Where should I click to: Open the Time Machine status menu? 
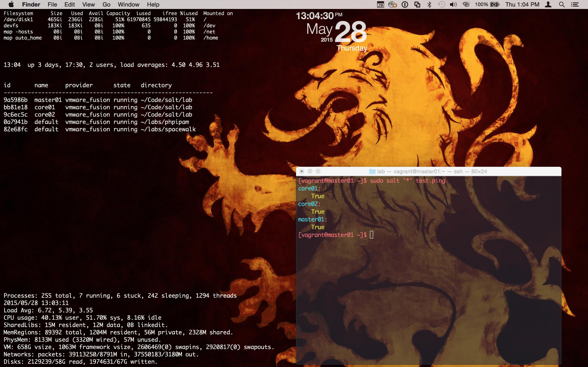click(442, 4)
